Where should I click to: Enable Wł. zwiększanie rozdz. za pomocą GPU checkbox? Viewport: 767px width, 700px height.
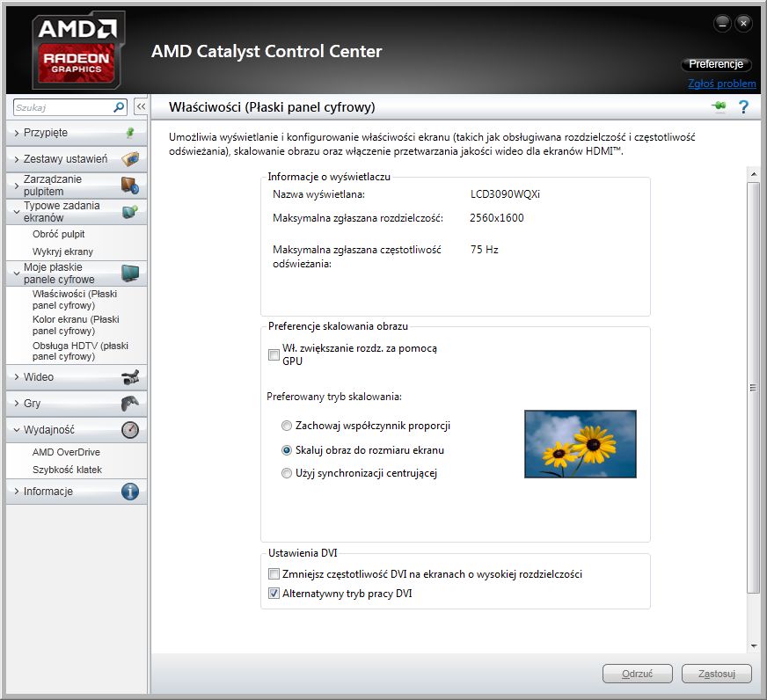274,354
